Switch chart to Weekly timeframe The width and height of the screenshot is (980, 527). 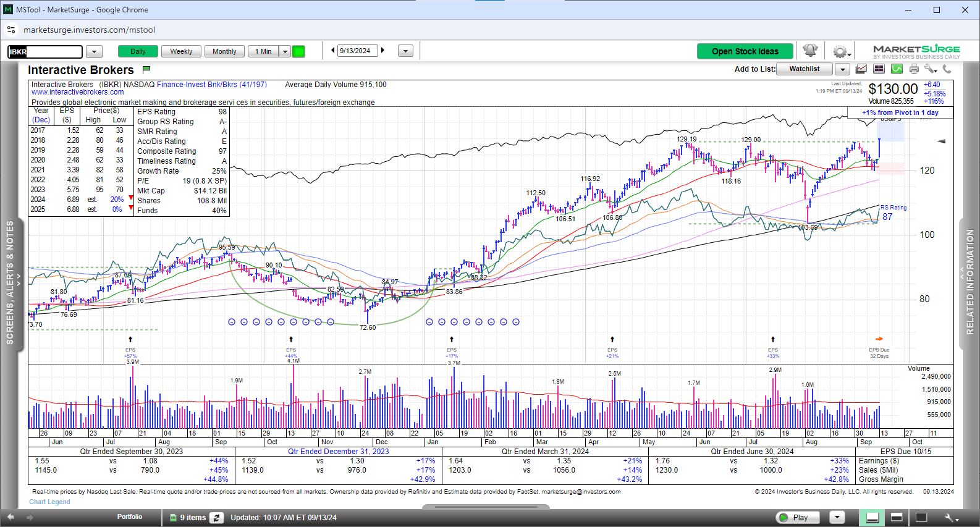point(181,51)
